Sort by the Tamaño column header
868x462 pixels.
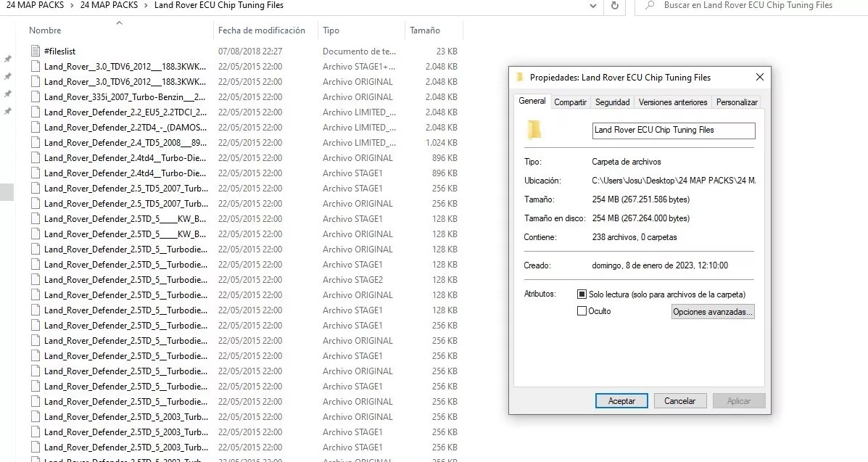pos(425,30)
